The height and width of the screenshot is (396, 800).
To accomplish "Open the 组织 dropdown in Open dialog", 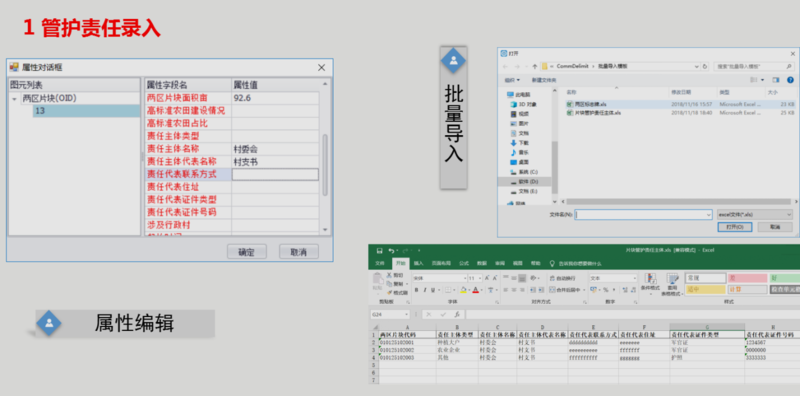I will [x=512, y=80].
